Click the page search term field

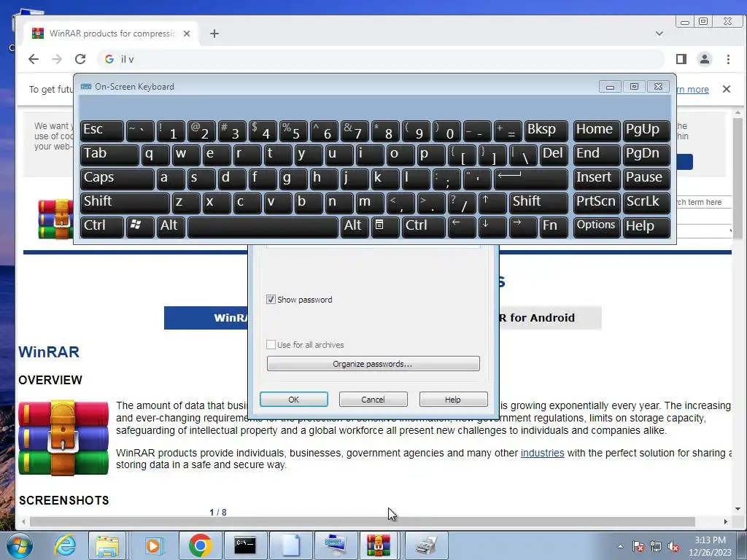coord(704,202)
